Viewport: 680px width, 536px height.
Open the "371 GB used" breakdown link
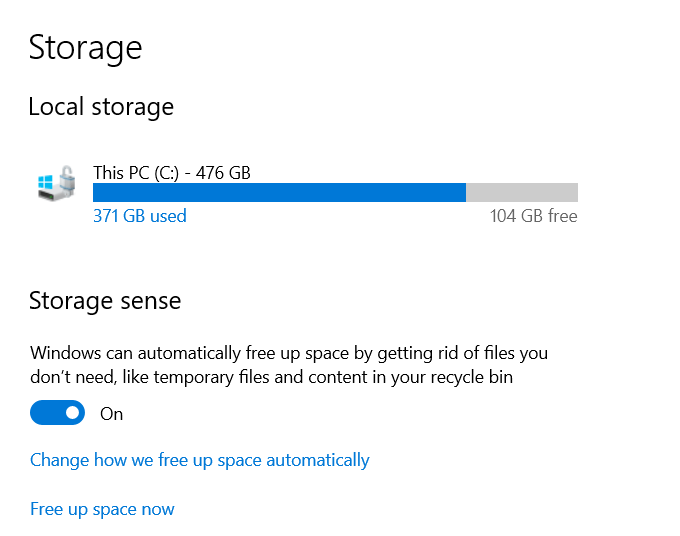(140, 216)
